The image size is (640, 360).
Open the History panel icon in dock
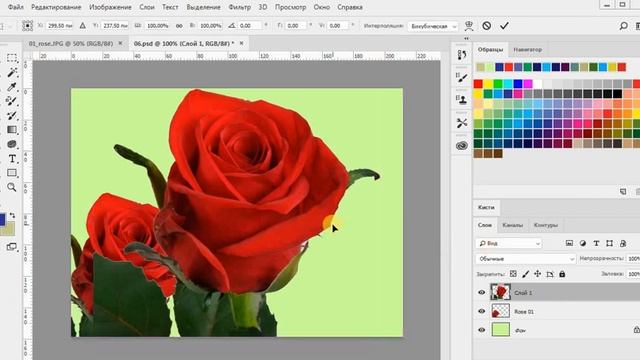tap(462, 54)
